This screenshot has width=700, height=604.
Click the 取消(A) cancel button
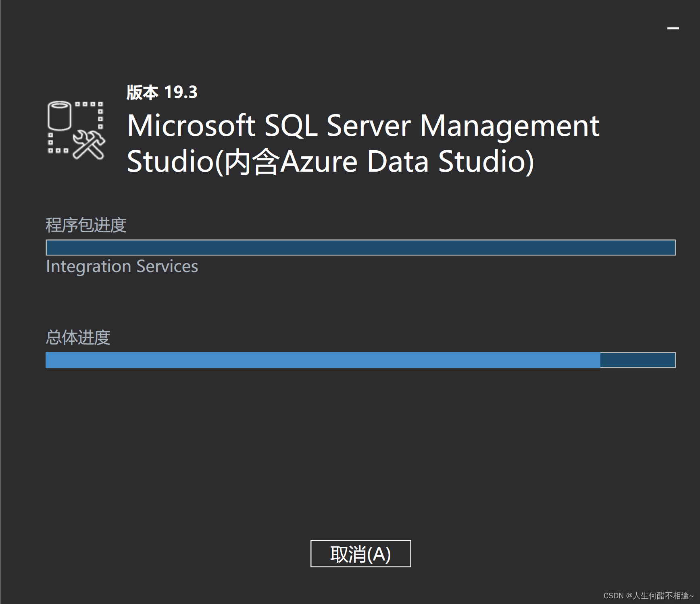coord(360,554)
